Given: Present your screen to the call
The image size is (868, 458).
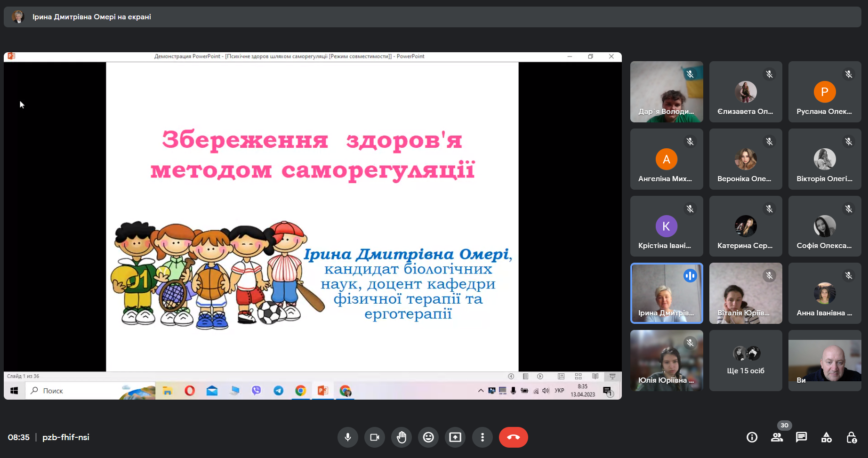Looking at the screenshot, I should pos(455,437).
